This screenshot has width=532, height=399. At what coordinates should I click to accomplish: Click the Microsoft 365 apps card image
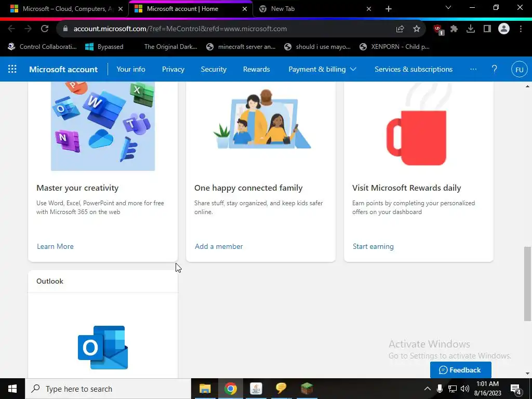[x=103, y=126]
